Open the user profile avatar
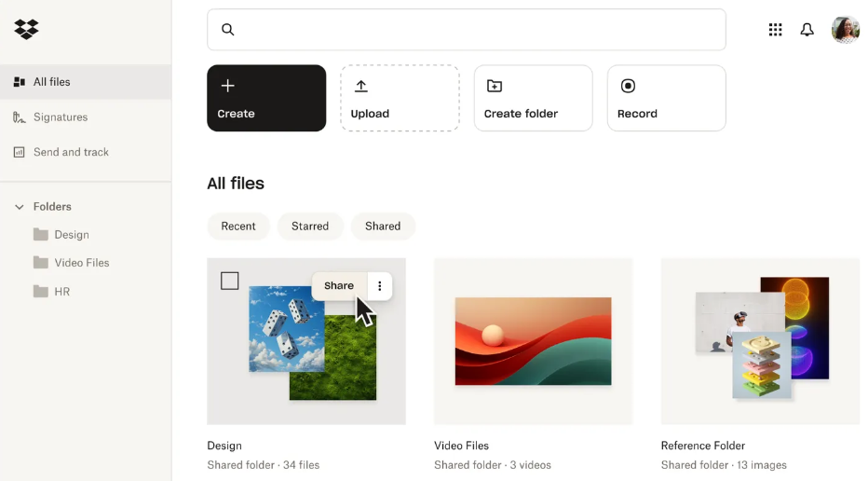This screenshot has width=868, height=481. click(845, 30)
